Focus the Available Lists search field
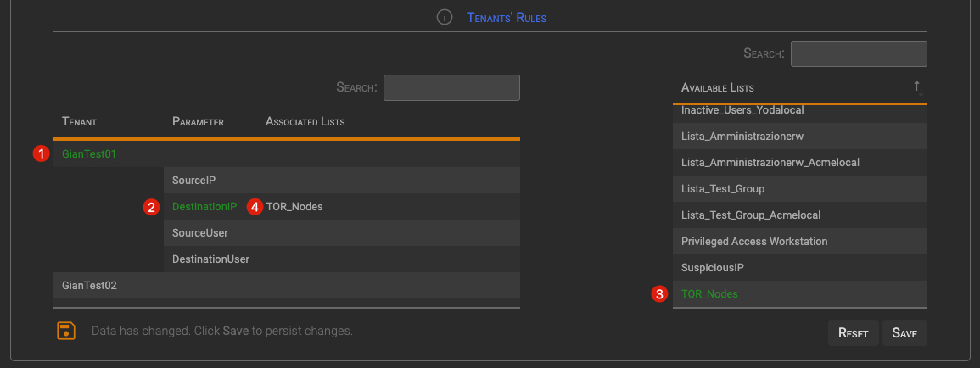Viewport: 980px width, 368px height. tap(858, 53)
